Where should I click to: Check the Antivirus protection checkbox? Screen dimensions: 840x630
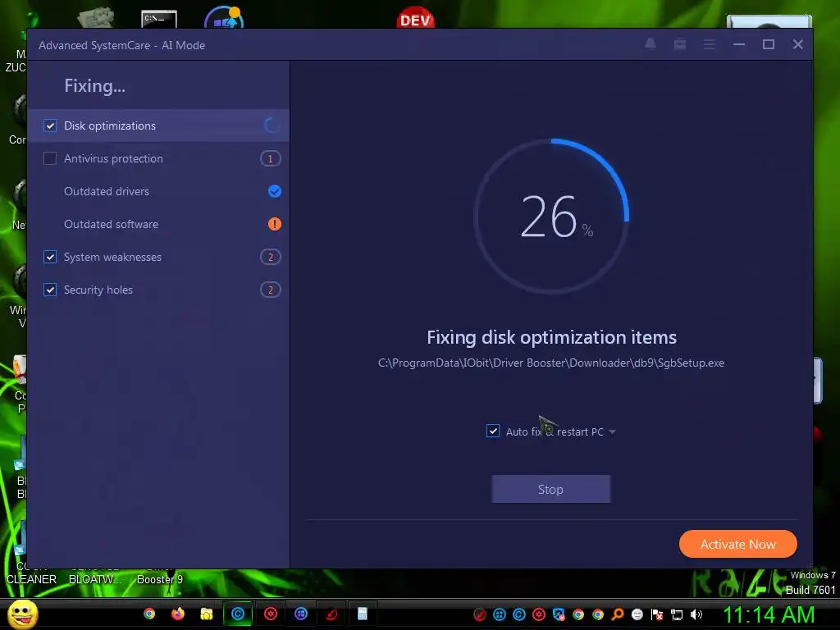coord(50,158)
